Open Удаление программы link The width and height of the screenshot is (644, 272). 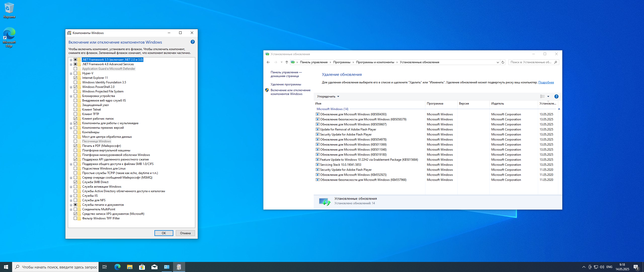click(286, 84)
